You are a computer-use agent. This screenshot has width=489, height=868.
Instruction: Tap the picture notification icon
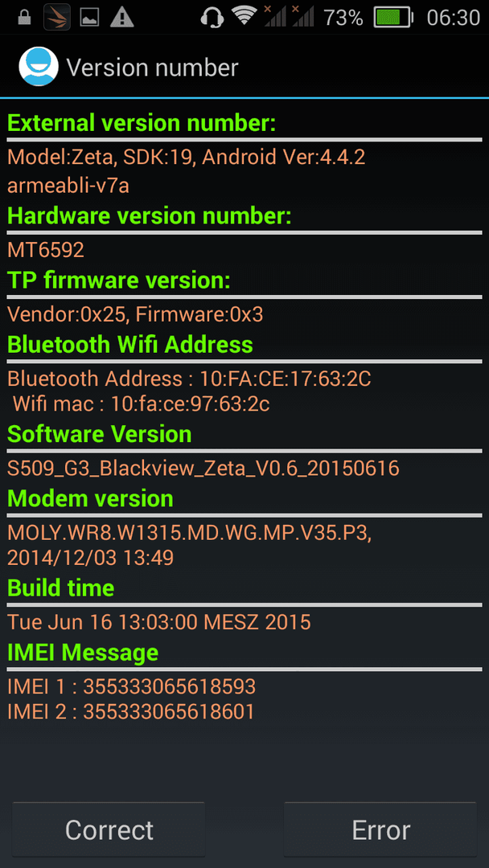point(90,18)
